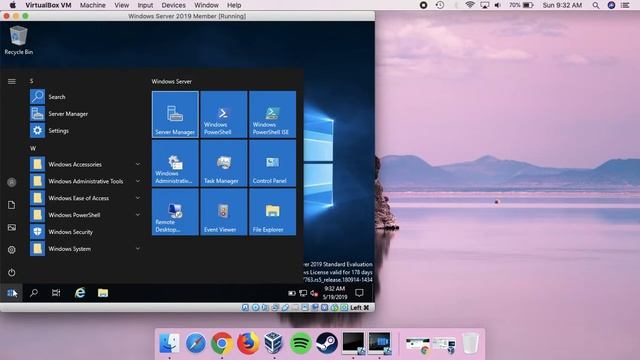This screenshot has width=640, height=360.
Task: Click the Wi-Fi icon in macOS menu bar
Action: click(470, 5)
